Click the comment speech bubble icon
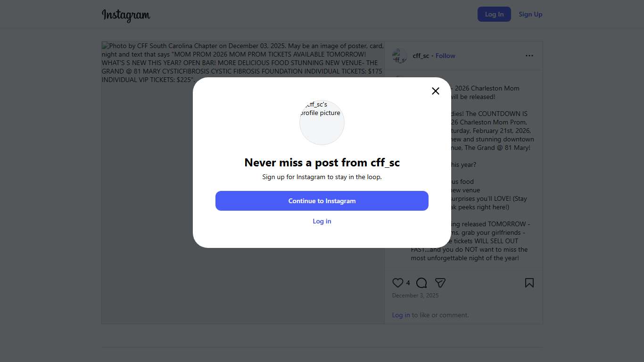 click(421, 283)
